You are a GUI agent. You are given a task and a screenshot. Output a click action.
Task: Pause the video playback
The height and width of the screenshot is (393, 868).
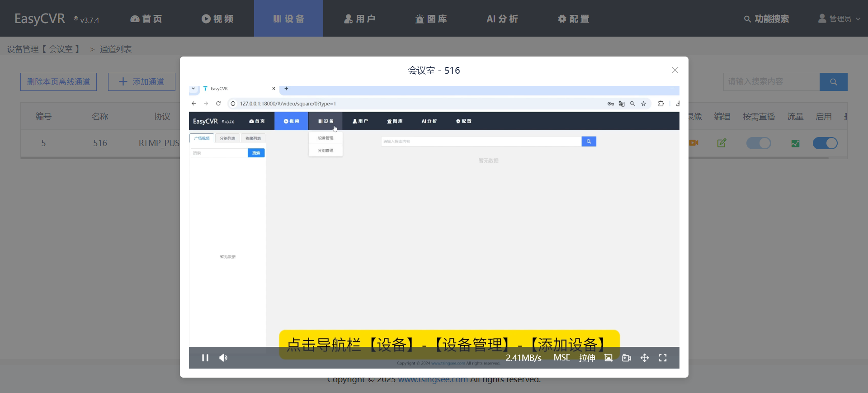click(205, 358)
